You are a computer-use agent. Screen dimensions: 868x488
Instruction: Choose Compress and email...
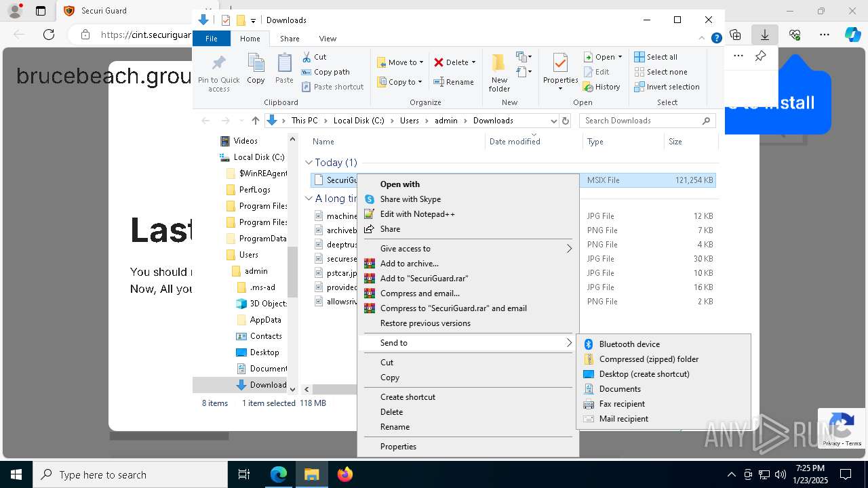tap(468, 293)
